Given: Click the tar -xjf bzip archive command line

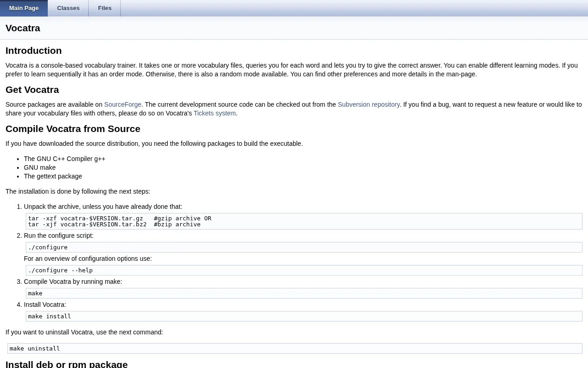Looking at the screenshot, I should pyautogui.click(x=114, y=224).
